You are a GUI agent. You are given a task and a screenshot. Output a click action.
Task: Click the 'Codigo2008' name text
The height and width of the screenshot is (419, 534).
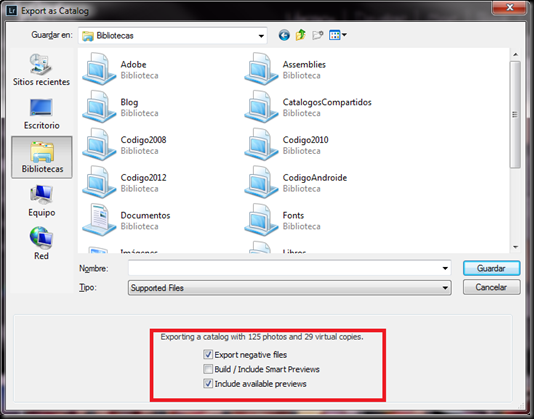[143, 140]
